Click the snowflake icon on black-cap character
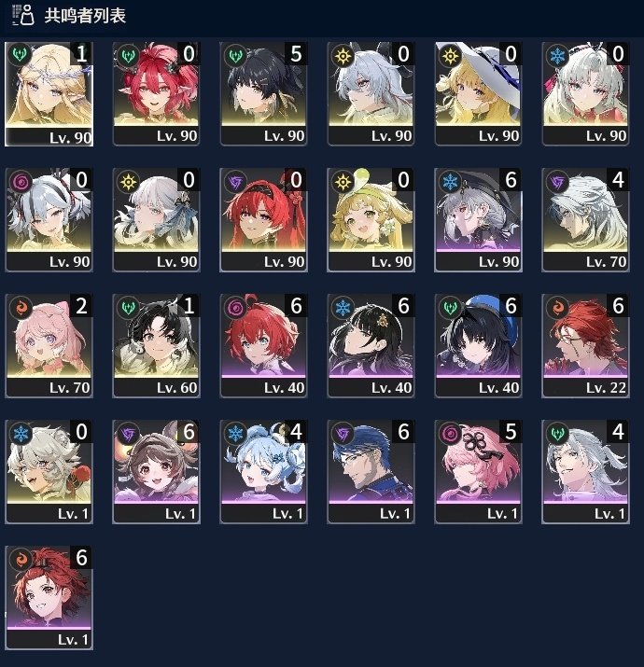644x667 pixels. click(450, 182)
